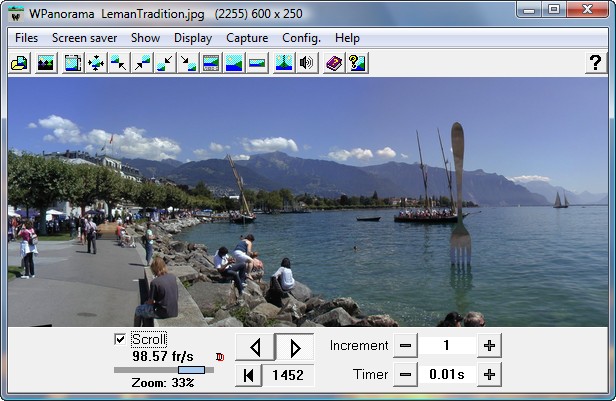Viewport: 616px width, 401px height.
Task: Click the panorama picture icon in toolbar
Action: (45, 63)
